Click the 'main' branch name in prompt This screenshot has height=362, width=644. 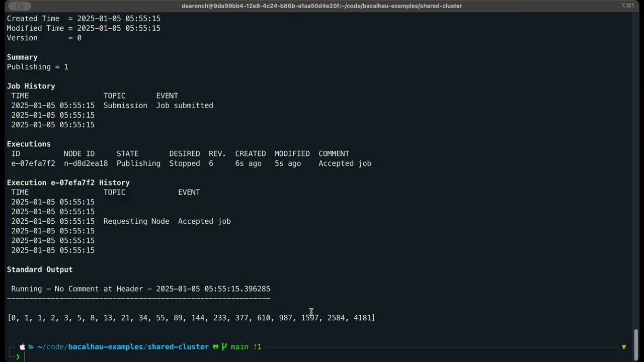click(239, 347)
